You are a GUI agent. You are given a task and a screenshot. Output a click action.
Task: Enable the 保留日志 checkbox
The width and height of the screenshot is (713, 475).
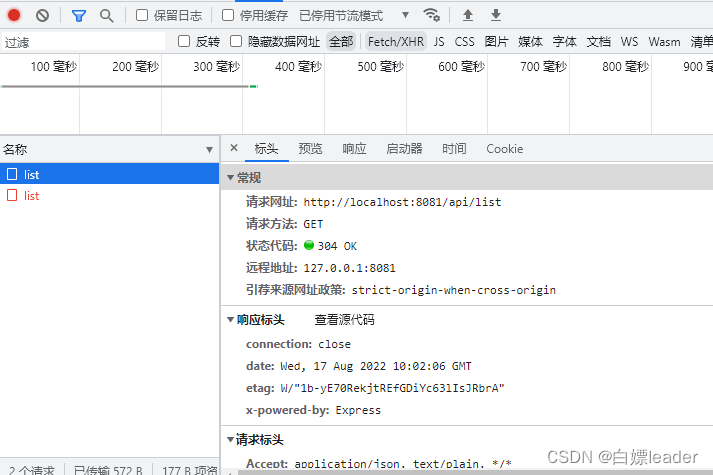pyautogui.click(x=142, y=15)
